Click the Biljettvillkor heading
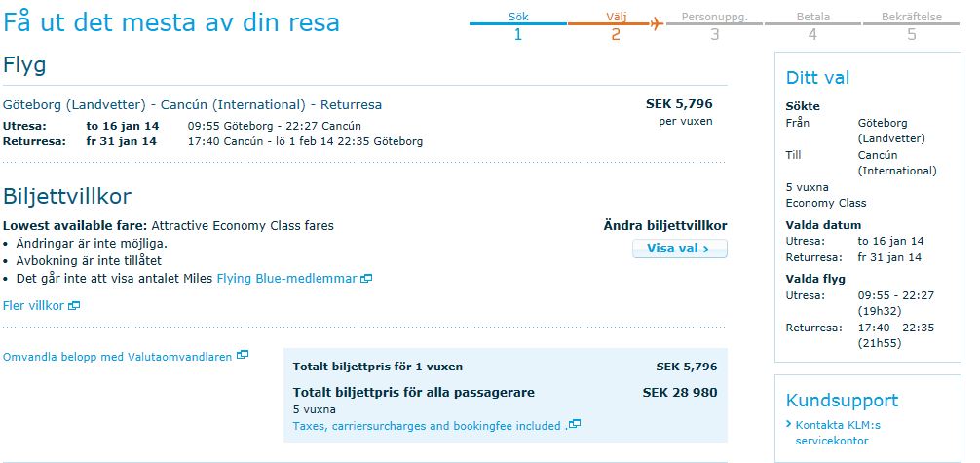This screenshot has width=980, height=463. pos(67,197)
